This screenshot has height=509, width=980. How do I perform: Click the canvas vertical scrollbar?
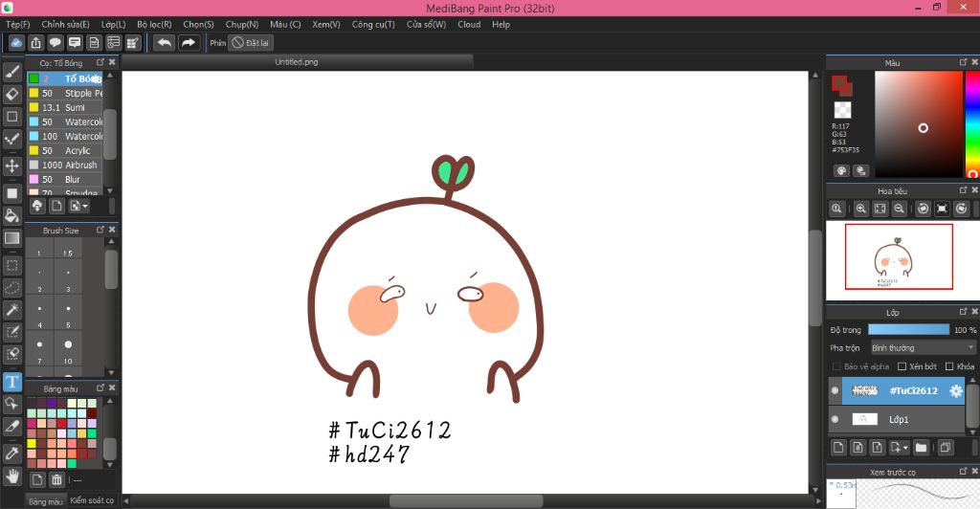coord(815,278)
